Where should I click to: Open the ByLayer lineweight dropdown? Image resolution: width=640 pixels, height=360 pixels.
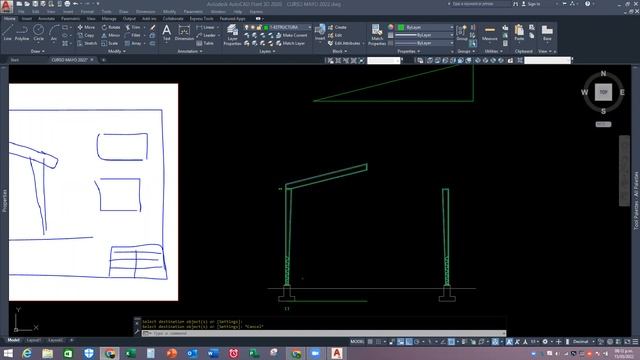click(x=424, y=35)
